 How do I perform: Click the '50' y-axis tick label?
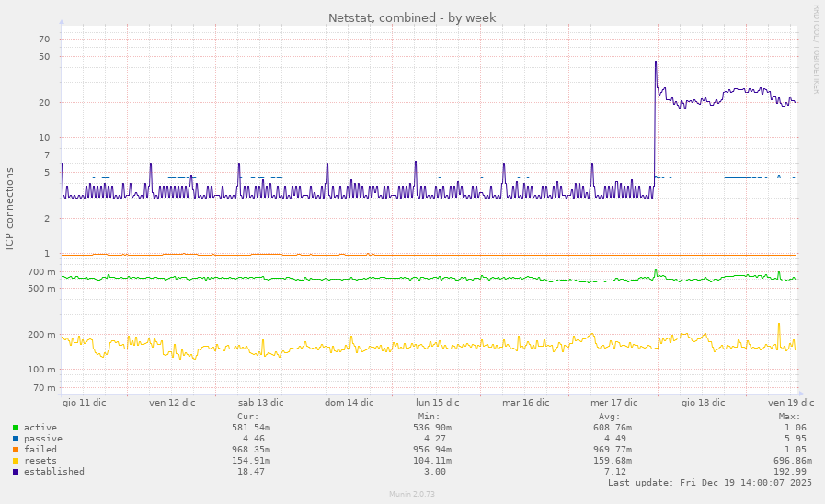coord(45,57)
